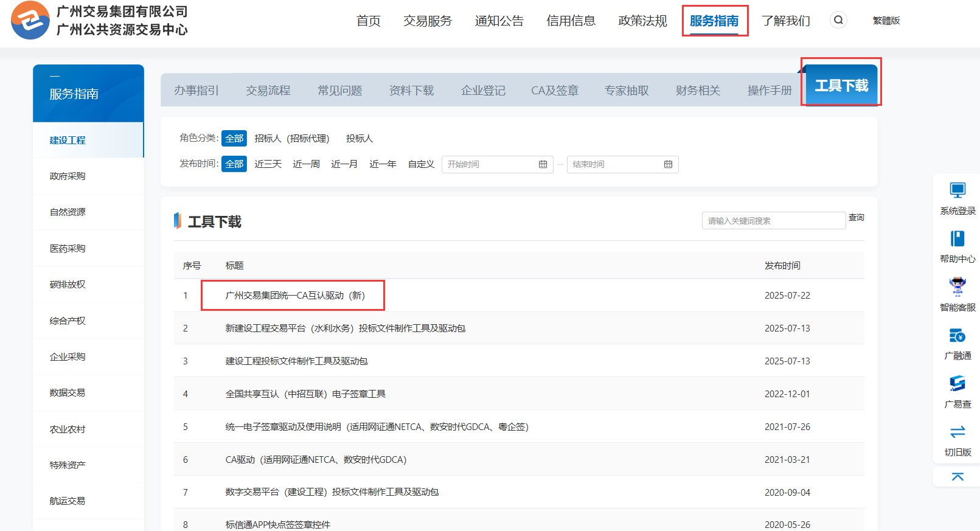Open the 结束时间 date picker
Image resolution: width=980 pixels, height=531 pixels.
pyautogui.click(x=622, y=164)
